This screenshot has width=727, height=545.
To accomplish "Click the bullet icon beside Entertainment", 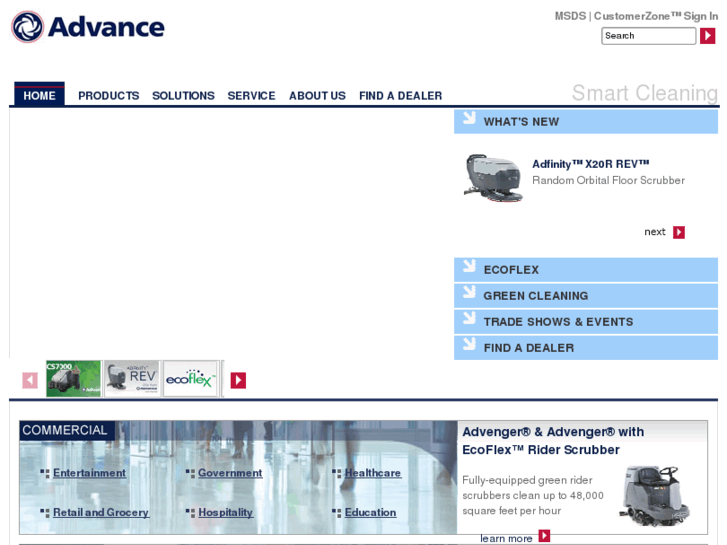I will [45, 473].
